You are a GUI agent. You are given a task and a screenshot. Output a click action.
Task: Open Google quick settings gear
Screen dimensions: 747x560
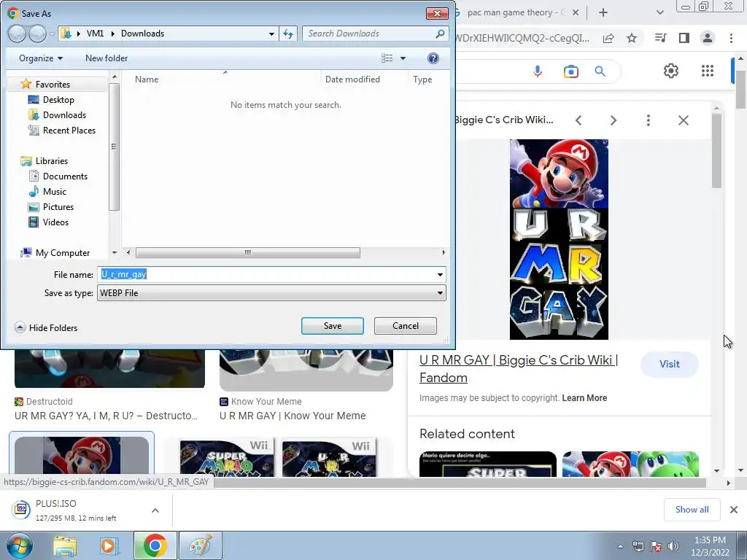671,71
